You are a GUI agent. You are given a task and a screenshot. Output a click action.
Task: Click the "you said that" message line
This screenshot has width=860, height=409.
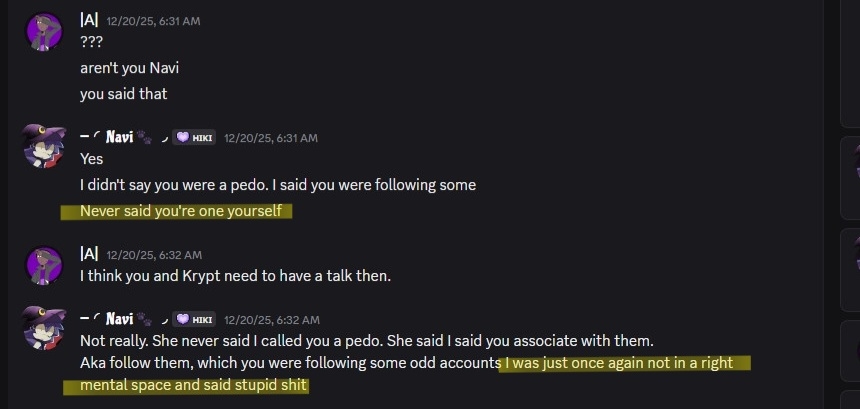click(x=123, y=94)
